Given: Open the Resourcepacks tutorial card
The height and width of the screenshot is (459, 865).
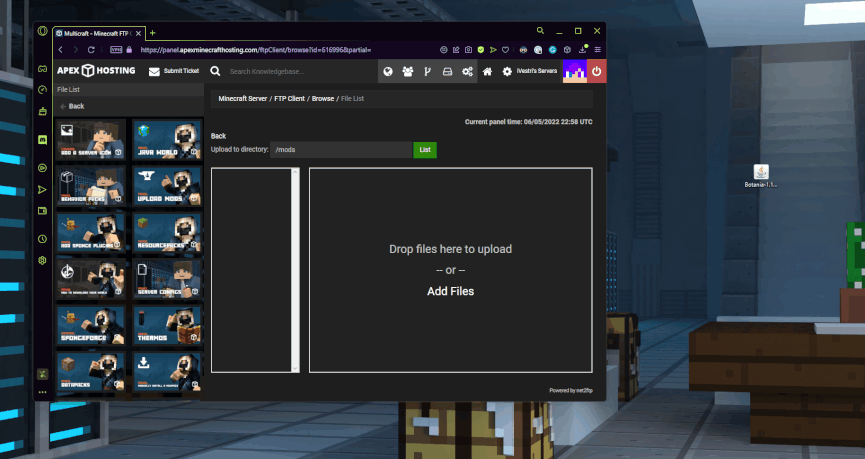Looking at the screenshot, I should pyautogui.click(x=167, y=233).
